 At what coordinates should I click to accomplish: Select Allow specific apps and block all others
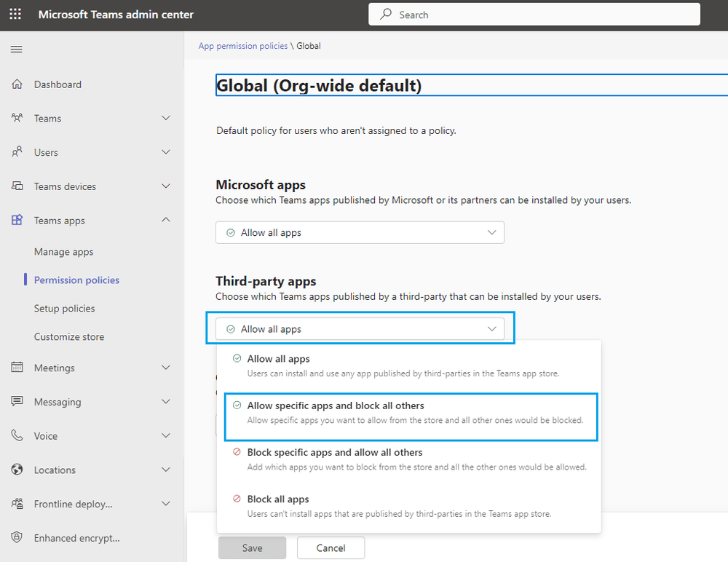[x=411, y=416]
